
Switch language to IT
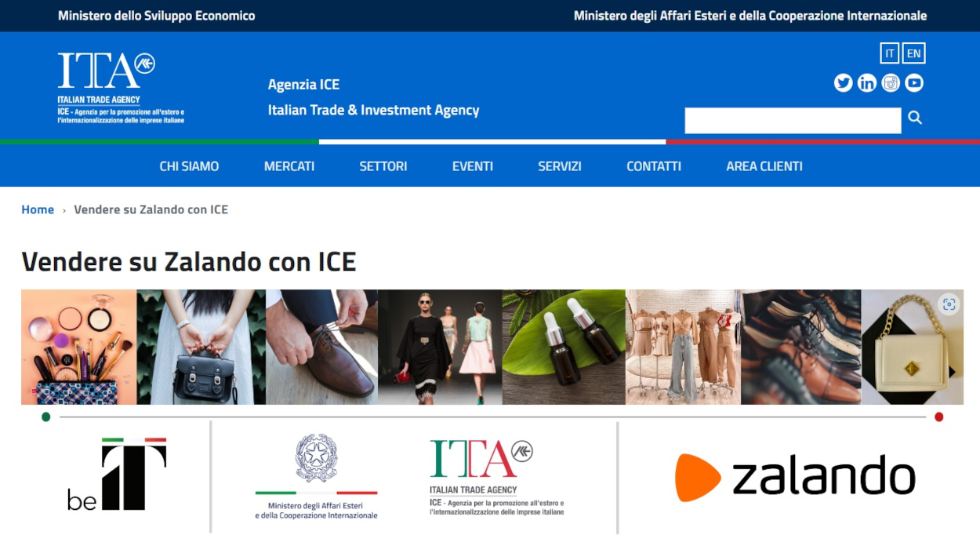pos(889,53)
